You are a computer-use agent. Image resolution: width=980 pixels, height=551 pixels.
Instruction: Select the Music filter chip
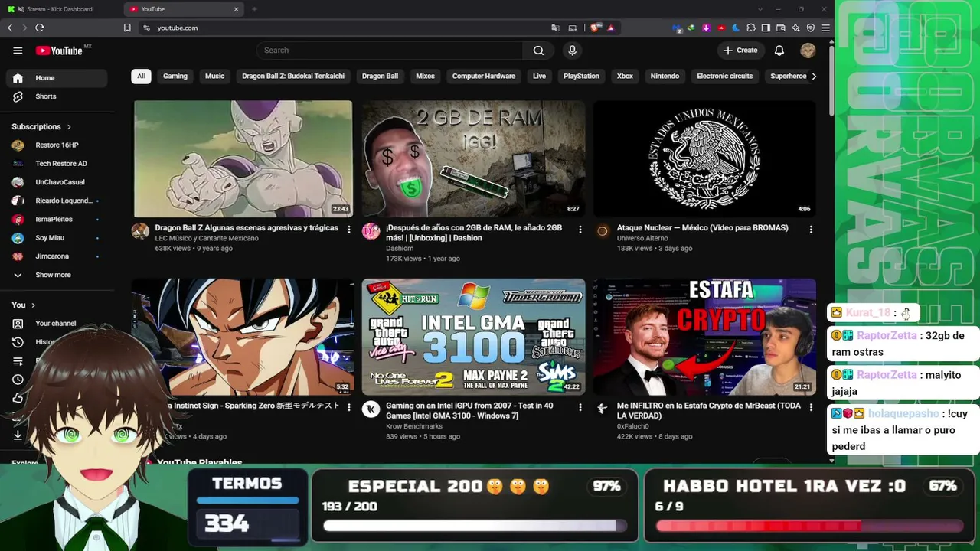pos(214,77)
